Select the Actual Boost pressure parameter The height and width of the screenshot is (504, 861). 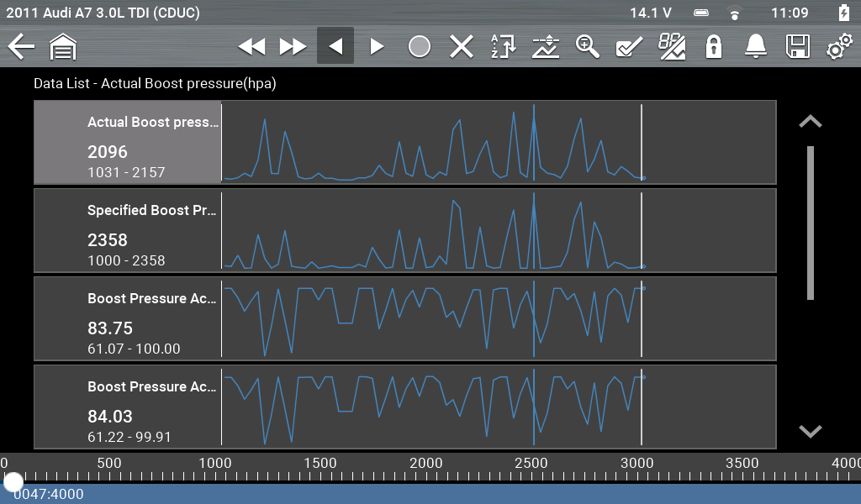128,143
